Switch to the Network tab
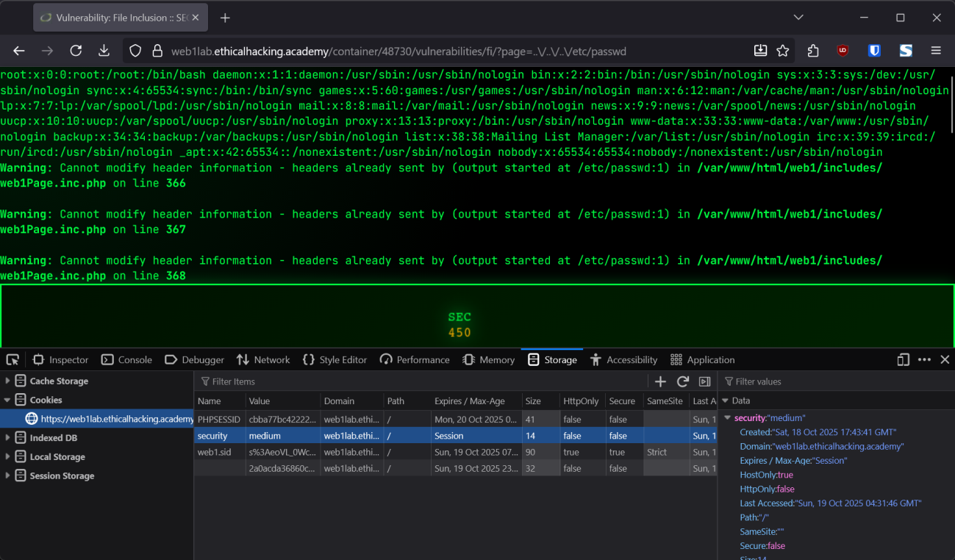Screen dimensions: 955x560 (x=263, y=359)
